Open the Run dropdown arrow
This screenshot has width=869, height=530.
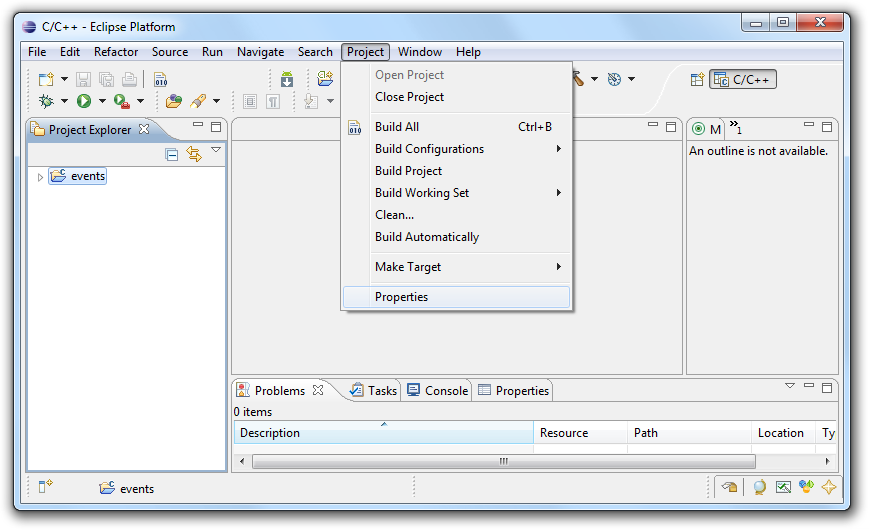point(102,101)
